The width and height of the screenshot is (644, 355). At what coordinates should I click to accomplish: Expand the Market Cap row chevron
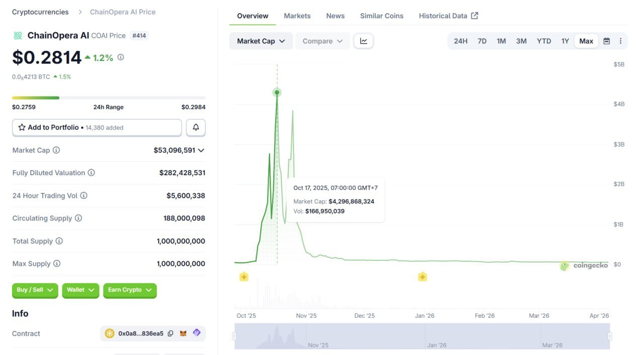(x=201, y=150)
